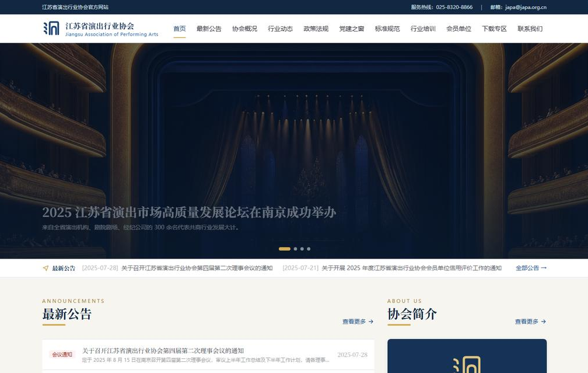Viewport: 588px width, 373px height.
Task: Click the association logo icon in header
Action: point(51,29)
